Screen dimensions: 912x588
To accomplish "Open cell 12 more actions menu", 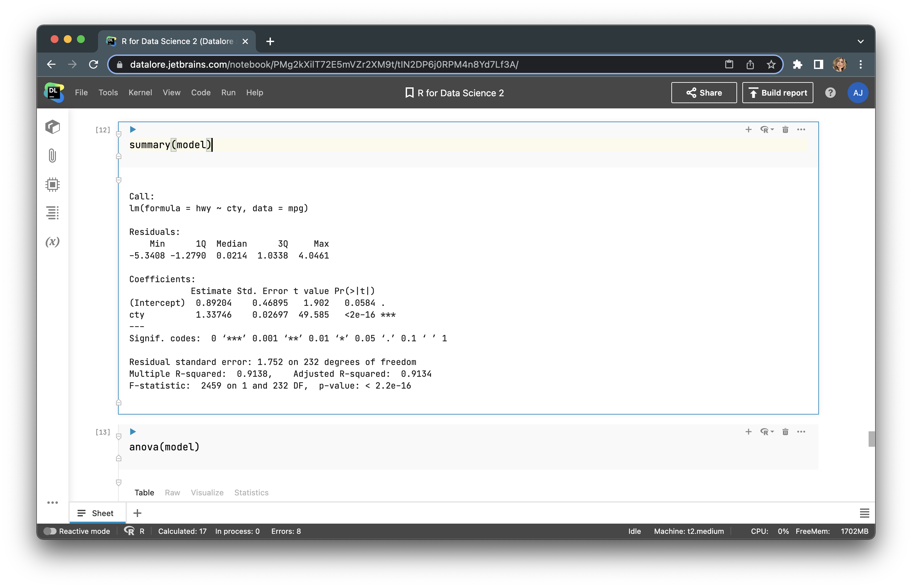I will [801, 129].
